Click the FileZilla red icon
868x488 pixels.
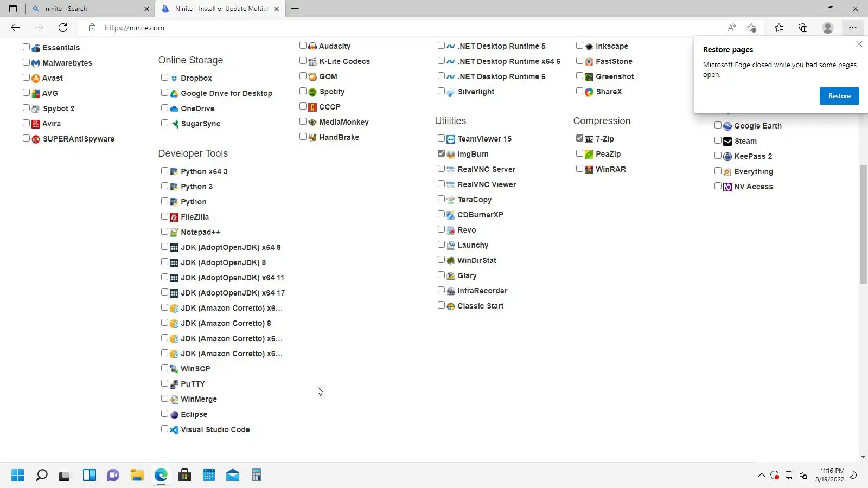coord(174,217)
